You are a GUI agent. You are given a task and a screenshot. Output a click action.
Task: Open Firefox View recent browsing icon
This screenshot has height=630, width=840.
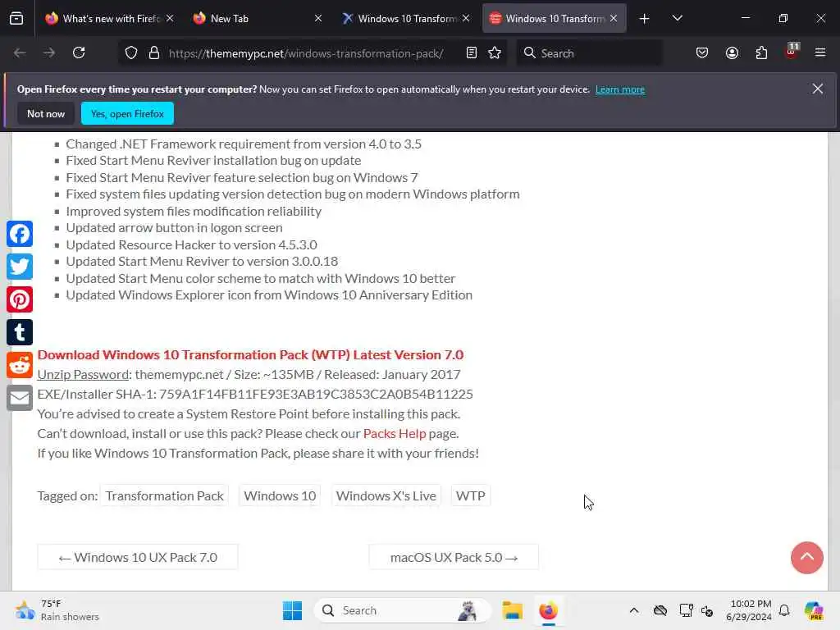click(x=16, y=19)
